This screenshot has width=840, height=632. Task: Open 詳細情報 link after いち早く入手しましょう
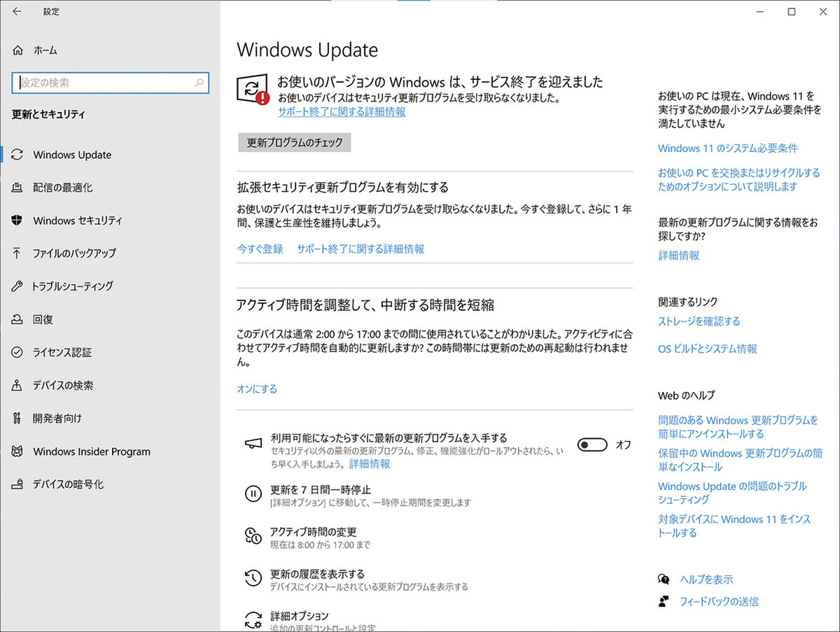[x=370, y=464]
